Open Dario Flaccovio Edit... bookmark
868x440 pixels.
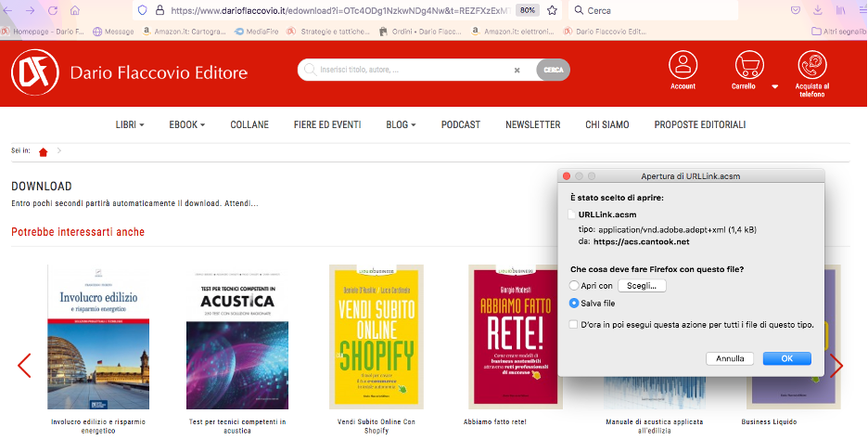coord(605,32)
